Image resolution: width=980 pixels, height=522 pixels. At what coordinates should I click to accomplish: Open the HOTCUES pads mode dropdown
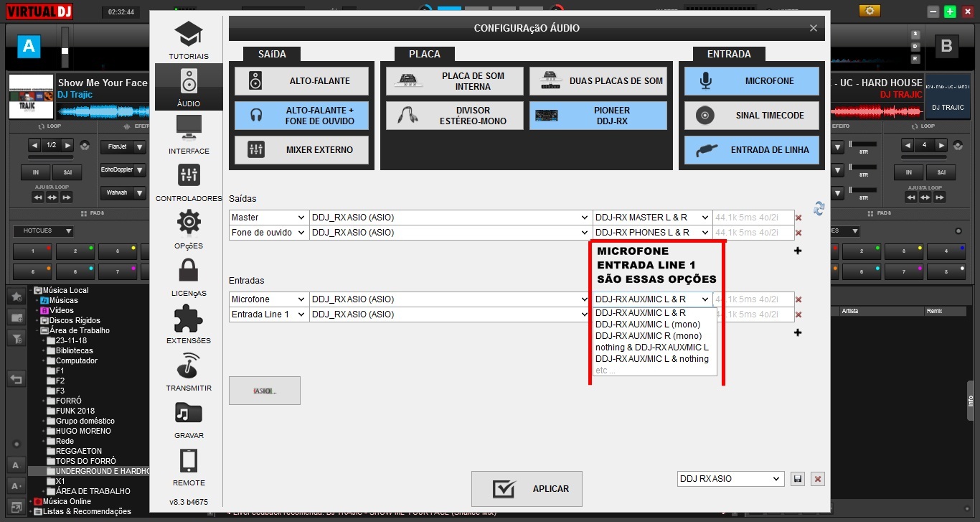(43, 231)
